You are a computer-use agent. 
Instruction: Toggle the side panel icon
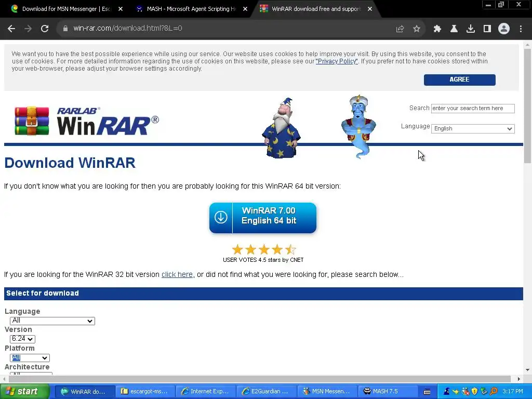tap(487, 29)
